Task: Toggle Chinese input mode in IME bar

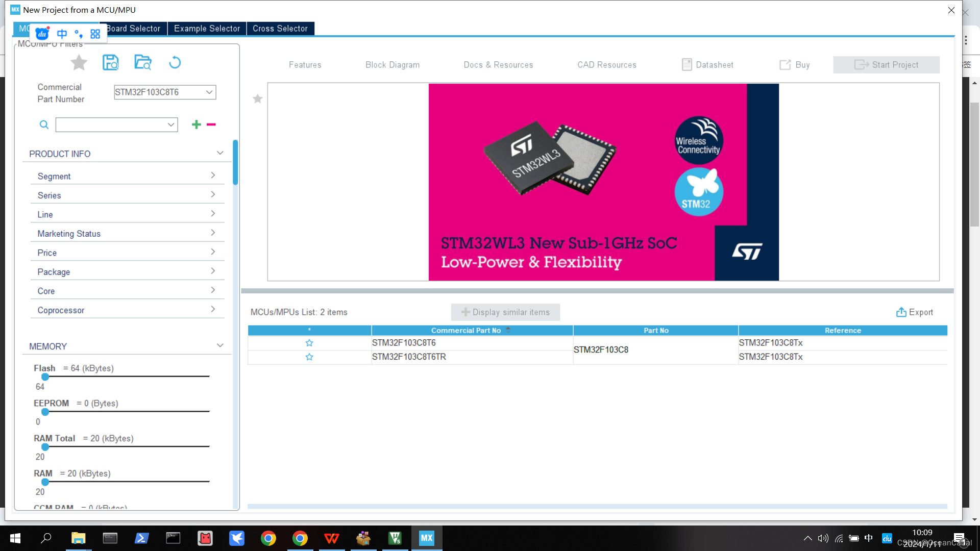Action: point(62,34)
